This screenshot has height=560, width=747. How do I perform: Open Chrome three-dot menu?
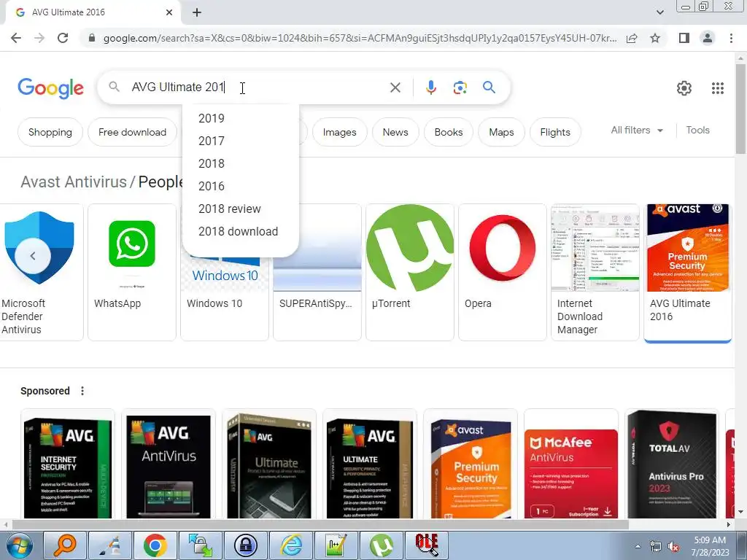tap(731, 38)
